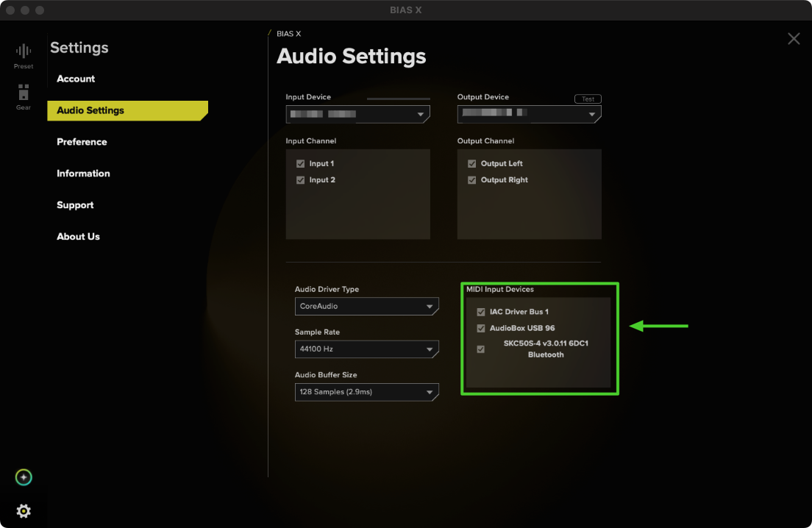Select the Account settings menu item

(76, 79)
